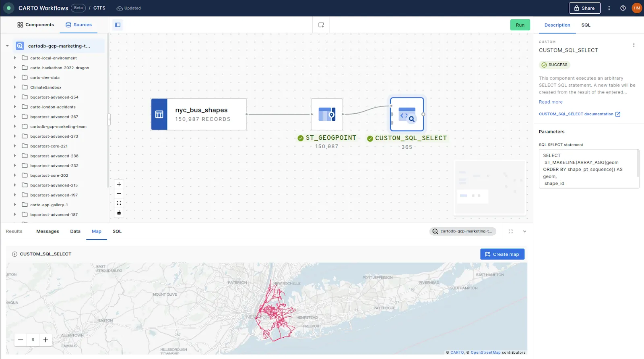Increase map zoom level with plus
This screenshot has height=359, width=644.
(46, 340)
